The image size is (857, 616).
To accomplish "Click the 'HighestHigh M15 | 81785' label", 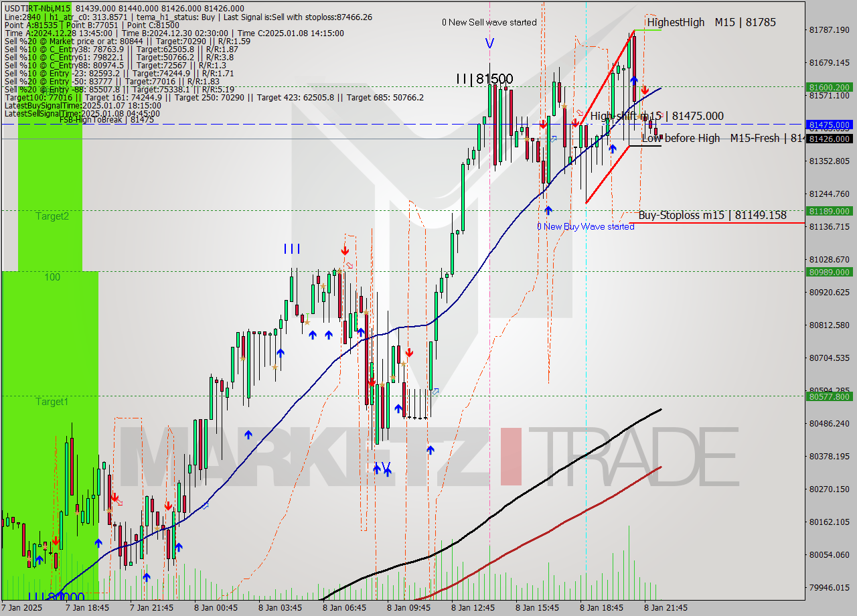I will coord(711,22).
